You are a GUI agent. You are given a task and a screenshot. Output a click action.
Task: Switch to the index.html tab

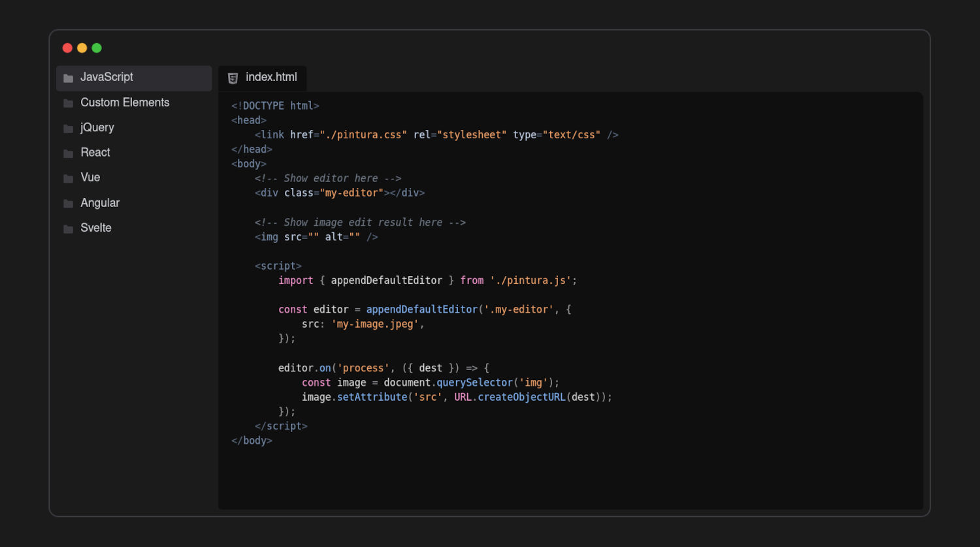pos(270,78)
